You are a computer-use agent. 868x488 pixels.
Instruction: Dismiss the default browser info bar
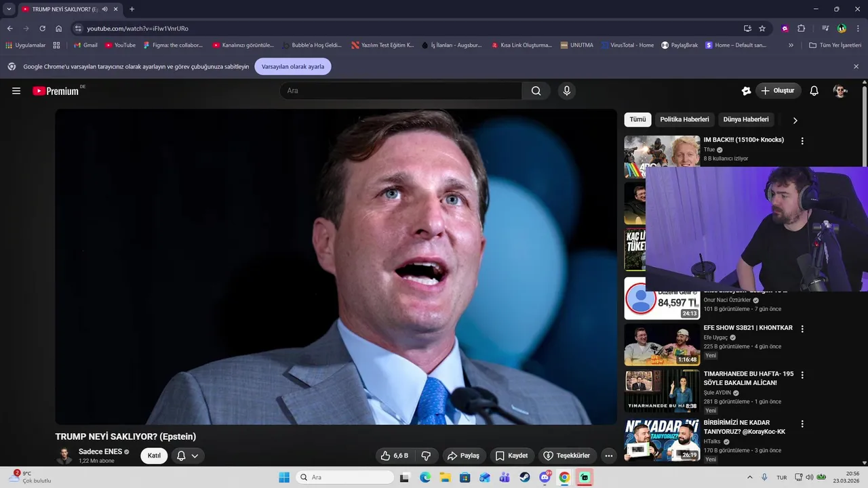(856, 66)
